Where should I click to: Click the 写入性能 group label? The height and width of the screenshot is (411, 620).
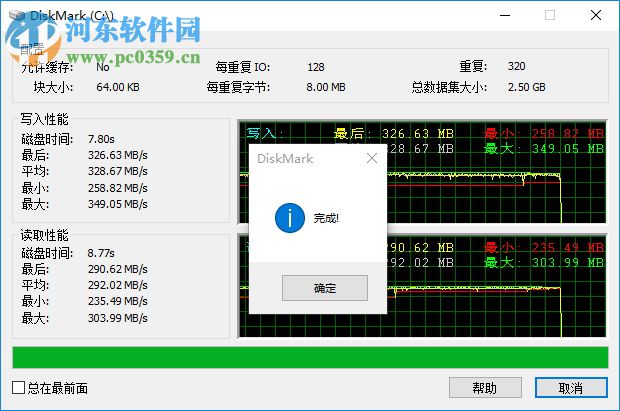coord(45,119)
